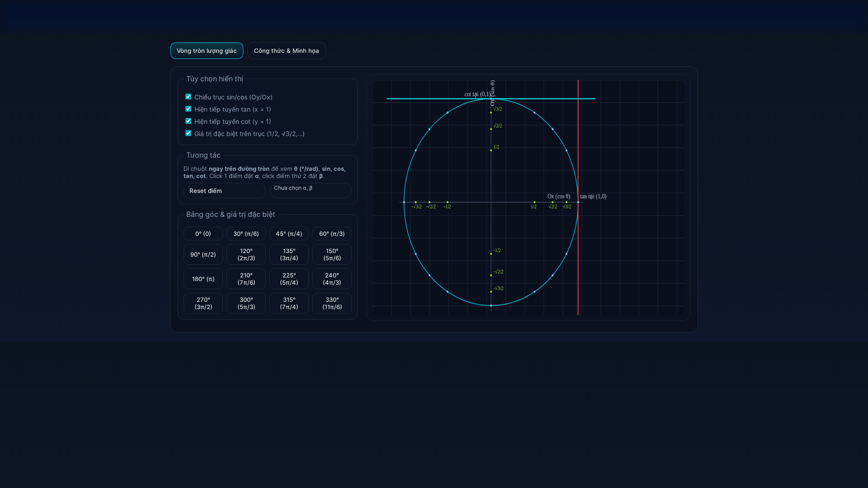The width and height of the screenshot is (868, 488).
Task: Choose the 60° (π/3) angle
Action: (x=332, y=234)
